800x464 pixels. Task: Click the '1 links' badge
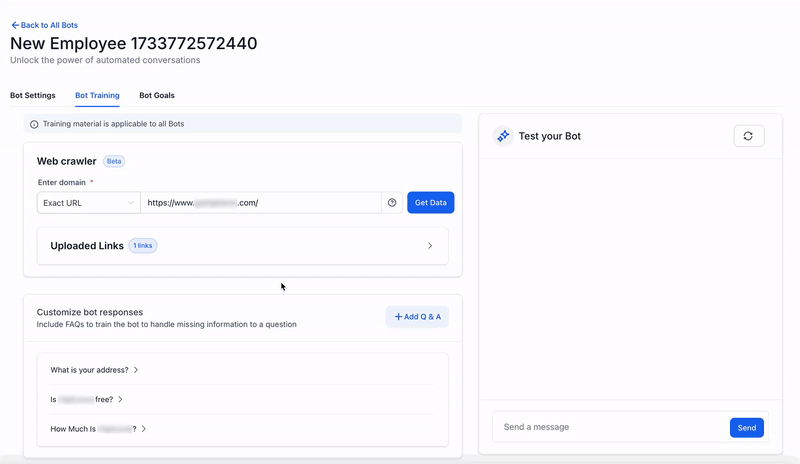[143, 246]
